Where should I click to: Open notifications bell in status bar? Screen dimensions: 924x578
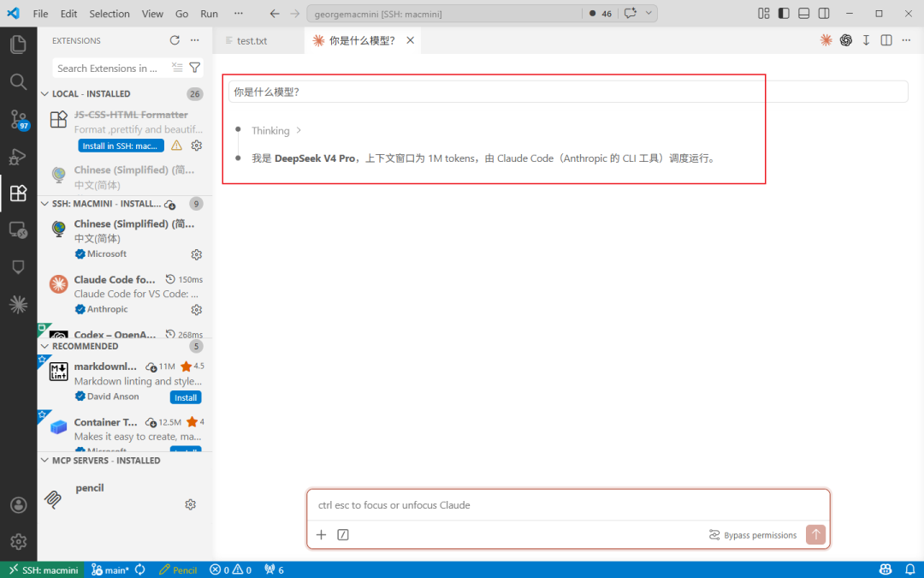(909, 569)
